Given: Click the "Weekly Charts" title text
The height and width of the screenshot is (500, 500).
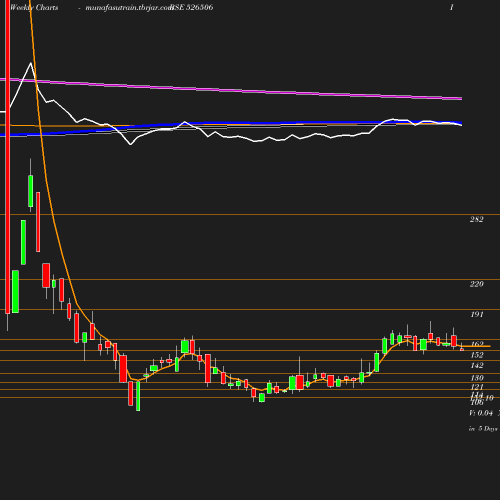Looking at the screenshot, I should (x=34, y=7).
